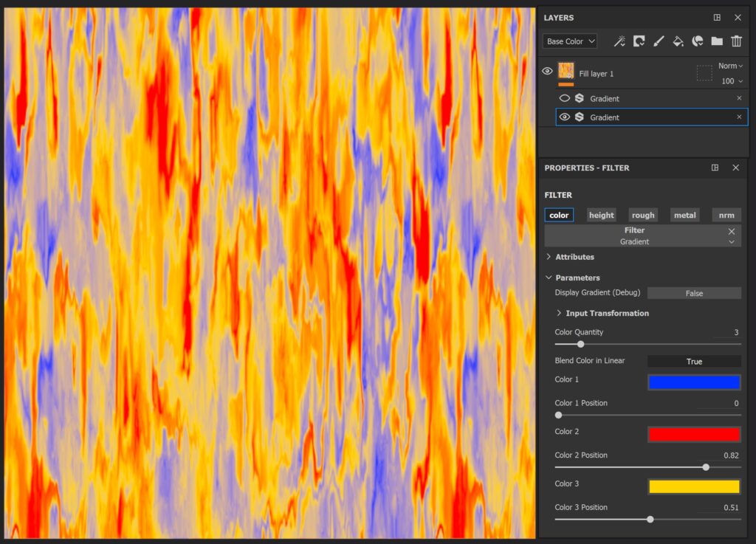Undock the Properties - Filter panel

point(715,168)
